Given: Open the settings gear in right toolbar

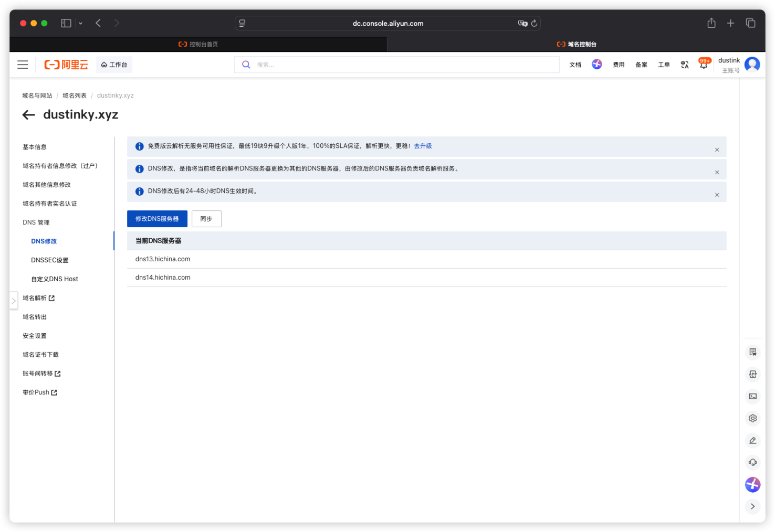Looking at the screenshot, I should (753, 418).
